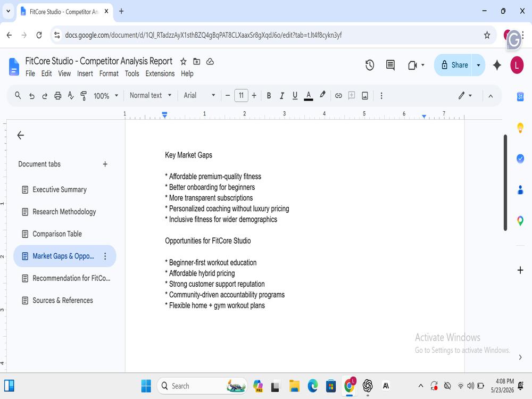Run spelling and grammar check
This screenshot has width=532, height=399.
(x=71, y=96)
